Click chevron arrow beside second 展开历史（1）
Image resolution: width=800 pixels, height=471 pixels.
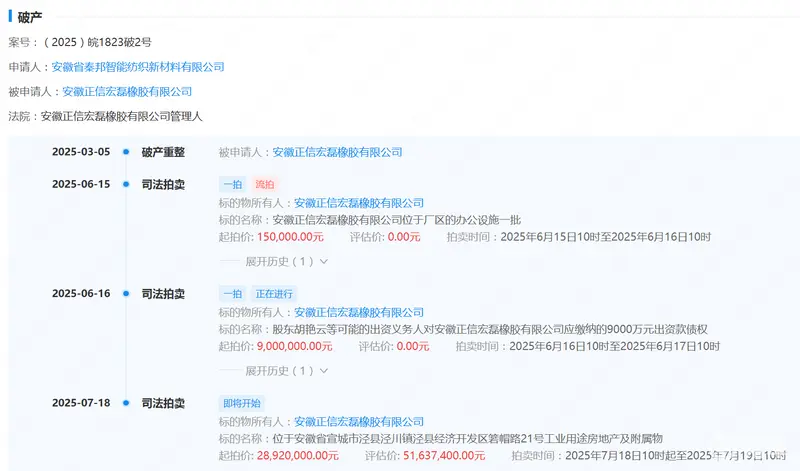[x=323, y=371]
